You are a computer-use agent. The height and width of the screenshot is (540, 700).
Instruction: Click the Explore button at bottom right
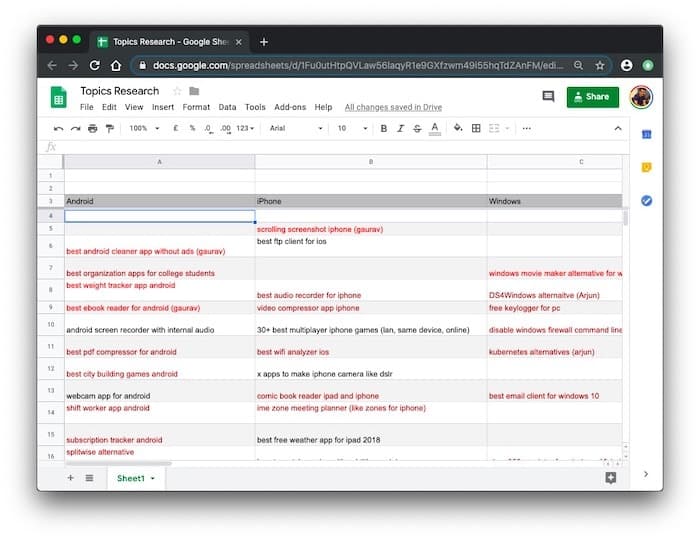pos(610,478)
